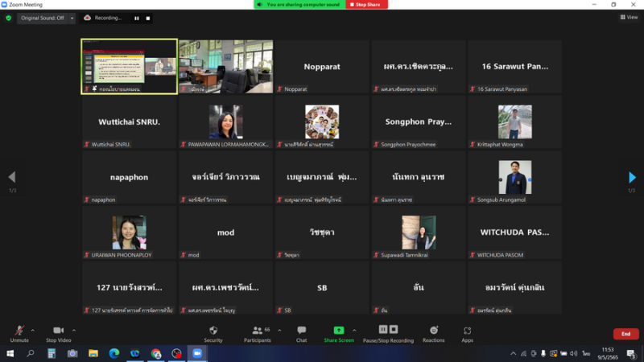
Task: Stop Video camera
Action: (x=58, y=333)
